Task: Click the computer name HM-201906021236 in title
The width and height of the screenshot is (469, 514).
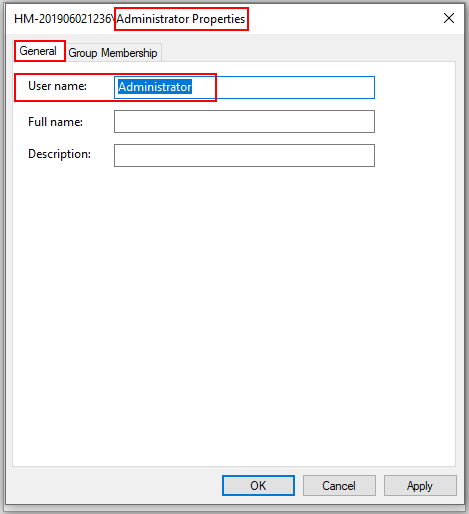Action: 62,19
